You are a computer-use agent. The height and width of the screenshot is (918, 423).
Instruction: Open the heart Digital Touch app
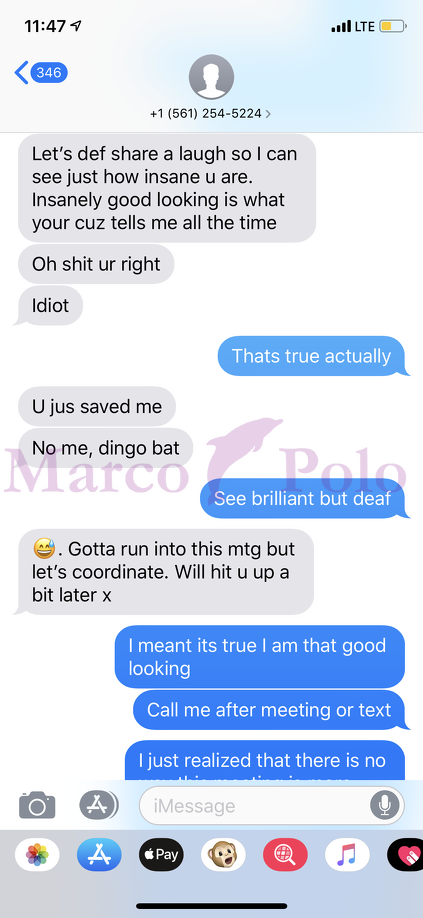pyautogui.click(x=405, y=855)
